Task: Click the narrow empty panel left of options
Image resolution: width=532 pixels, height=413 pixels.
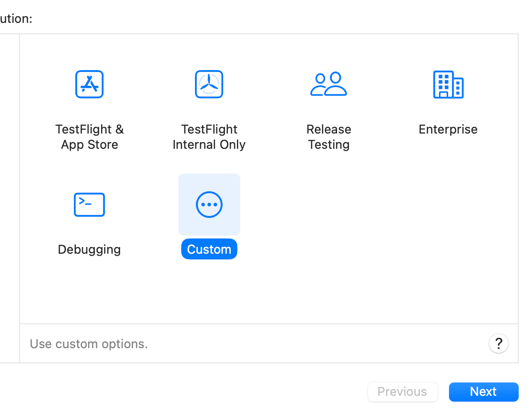Action: pyautogui.click(x=9, y=191)
